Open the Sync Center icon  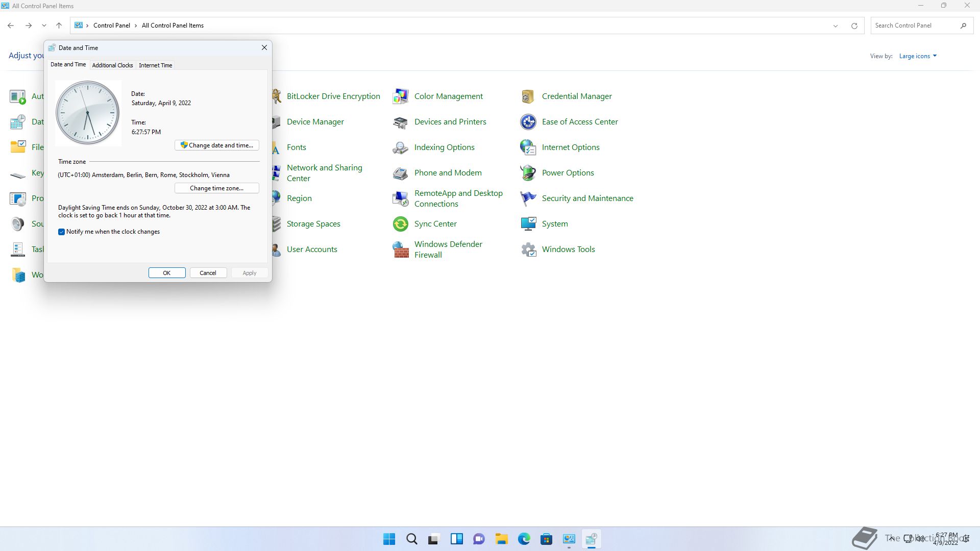[400, 223]
